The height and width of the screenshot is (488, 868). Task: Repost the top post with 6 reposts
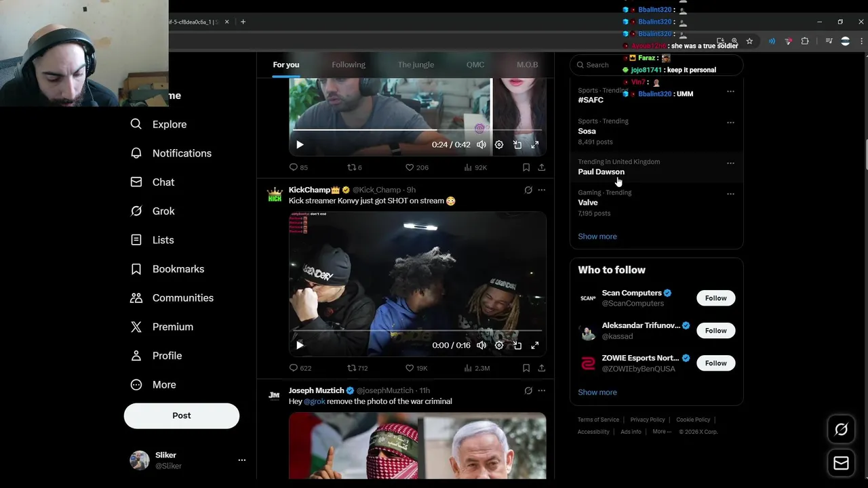[x=354, y=167]
